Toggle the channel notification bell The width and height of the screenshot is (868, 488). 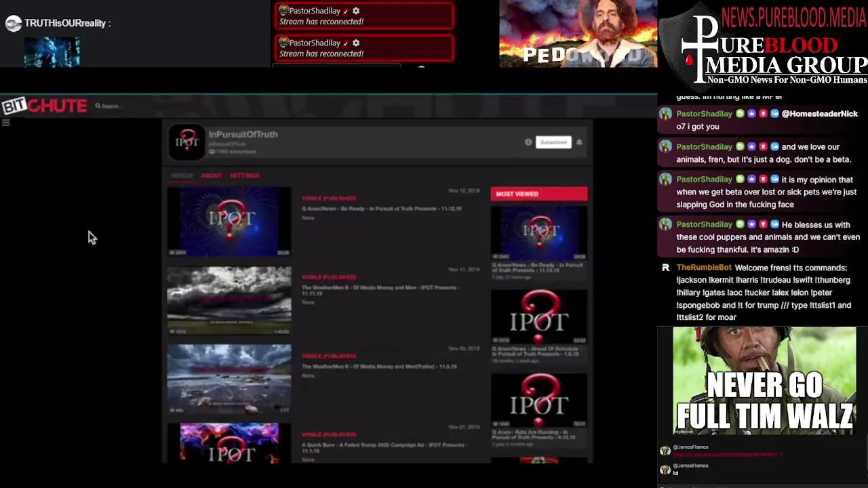pos(579,142)
